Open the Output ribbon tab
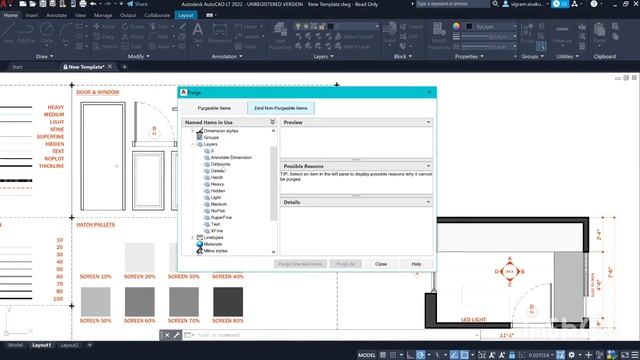Image resolution: width=640 pixels, height=360 pixels. coord(128,15)
